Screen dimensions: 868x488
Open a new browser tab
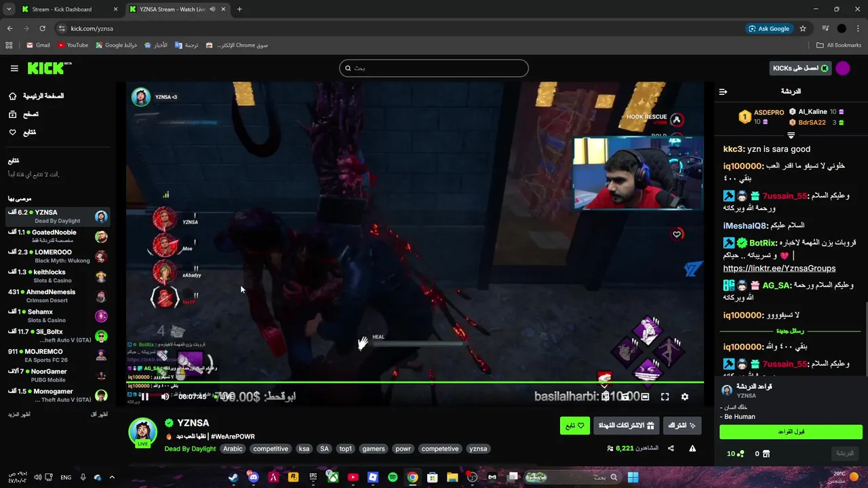239,9
